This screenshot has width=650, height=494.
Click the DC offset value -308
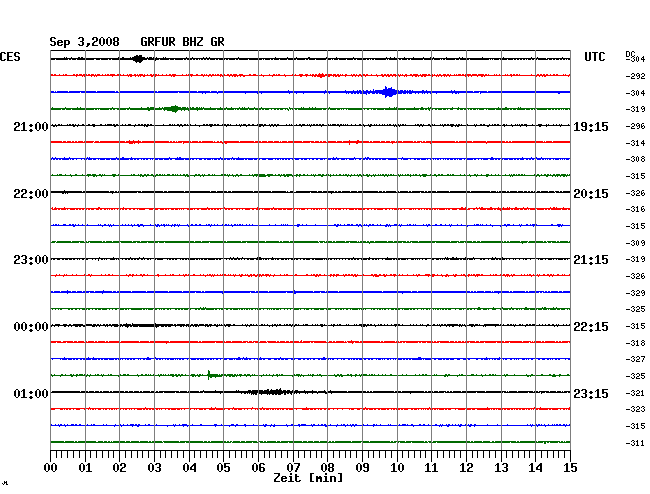click(635, 159)
